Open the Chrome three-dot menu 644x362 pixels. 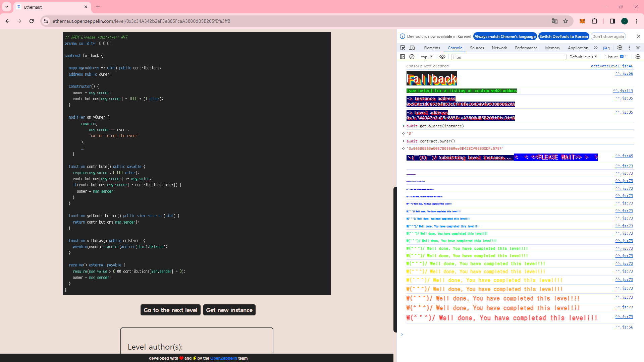[x=637, y=21]
